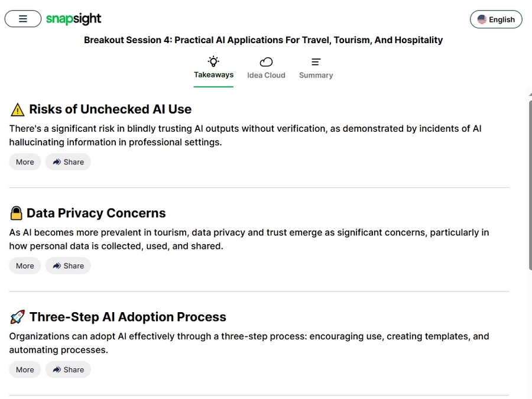Switch to the Summary tab
Screen dimensions: 532x399
(x=316, y=69)
